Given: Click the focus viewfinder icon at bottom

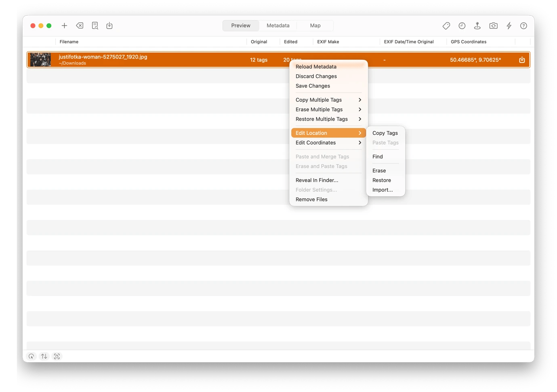Looking at the screenshot, I should pos(57,356).
